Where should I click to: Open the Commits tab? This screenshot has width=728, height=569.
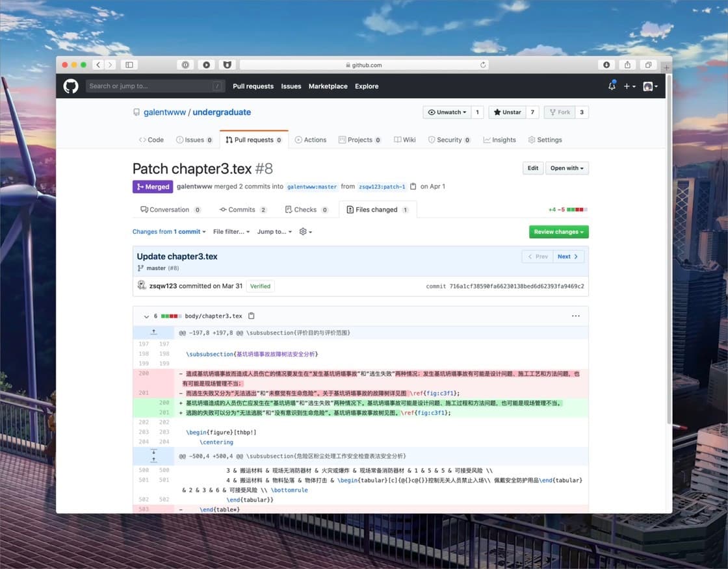(242, 210)
